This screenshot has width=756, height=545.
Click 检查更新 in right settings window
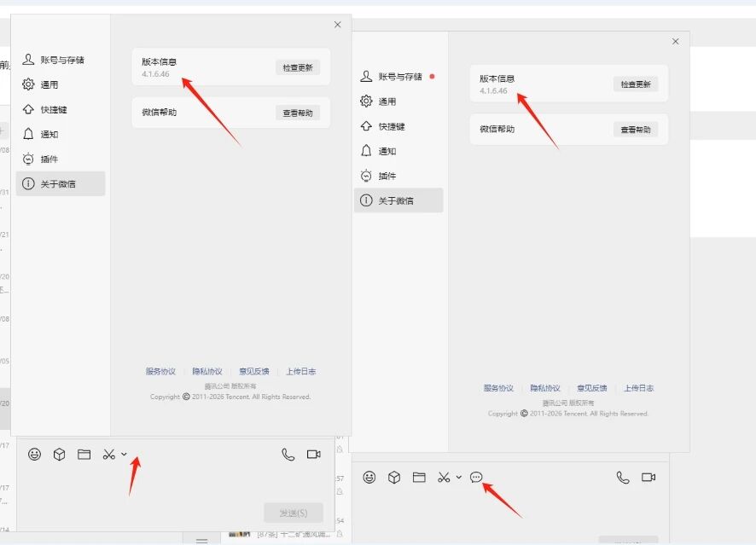[x=636, y=84]
